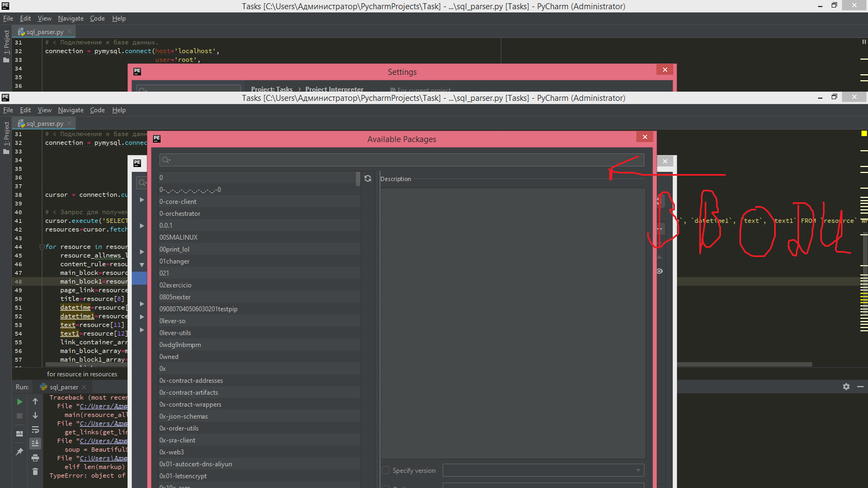Select package '01changer'

coord(259,261)
